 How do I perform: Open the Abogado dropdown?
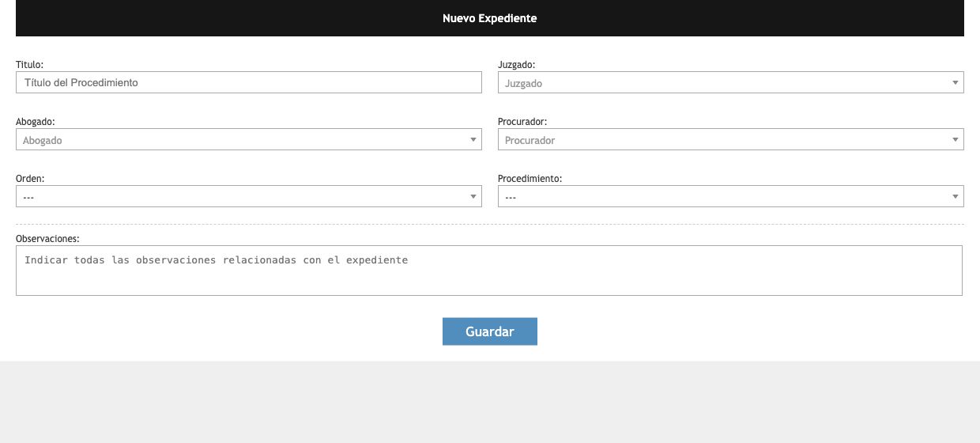(249, 139)
